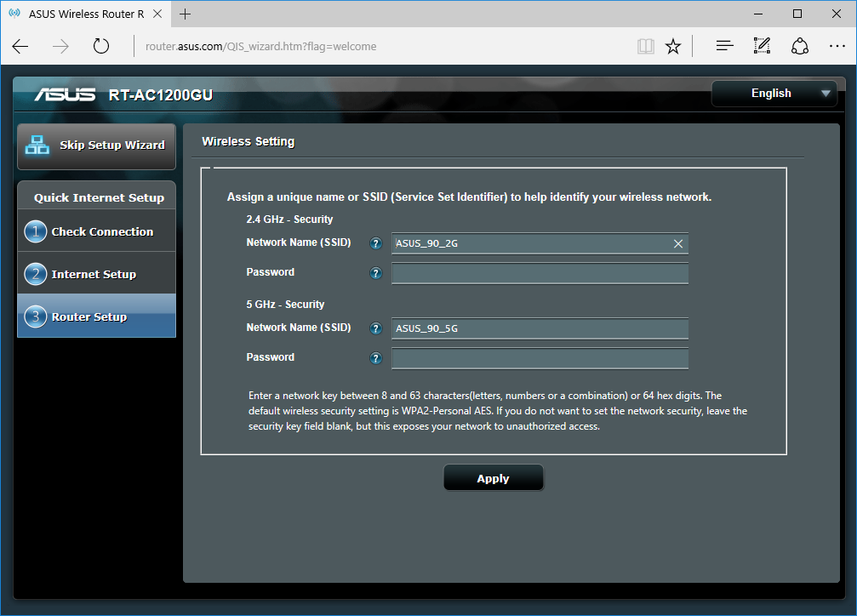Click the 5 GHz Password field
The width and height of the screenshot is (857, 616).
coord(540,358)
